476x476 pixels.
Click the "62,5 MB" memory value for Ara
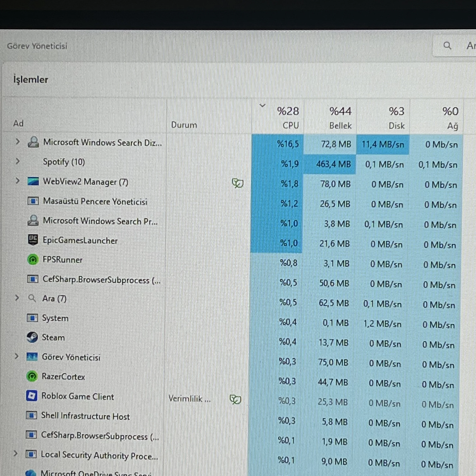334,303
